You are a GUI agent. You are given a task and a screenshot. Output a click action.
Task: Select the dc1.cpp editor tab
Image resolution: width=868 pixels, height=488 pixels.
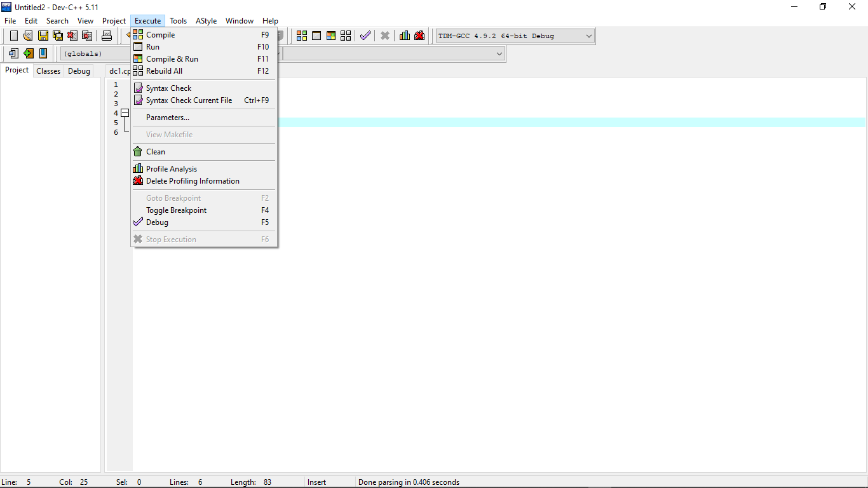click(x=119, y=71)
